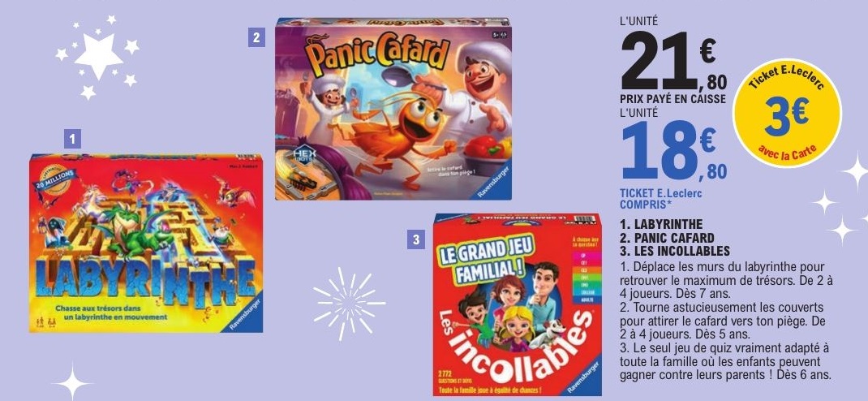Select the Labyrinthe game box image
The image size is (868, 401).
point(146,244)
